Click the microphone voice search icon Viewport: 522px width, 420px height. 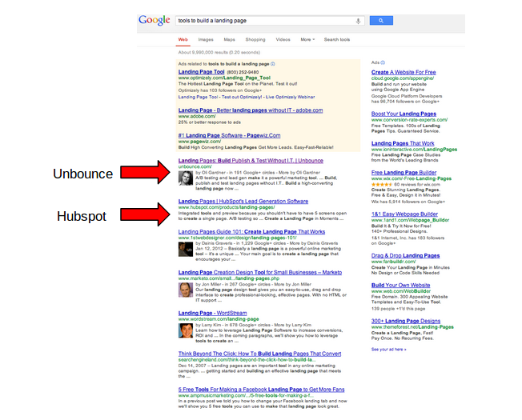coord(358,21)
